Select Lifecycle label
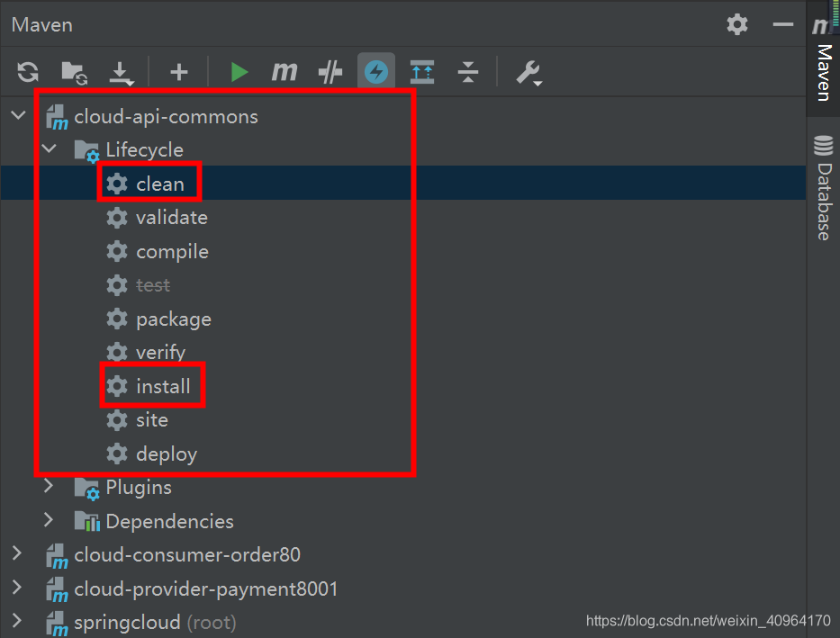This screenshot has height=638, width=840. tap(145, 150)
